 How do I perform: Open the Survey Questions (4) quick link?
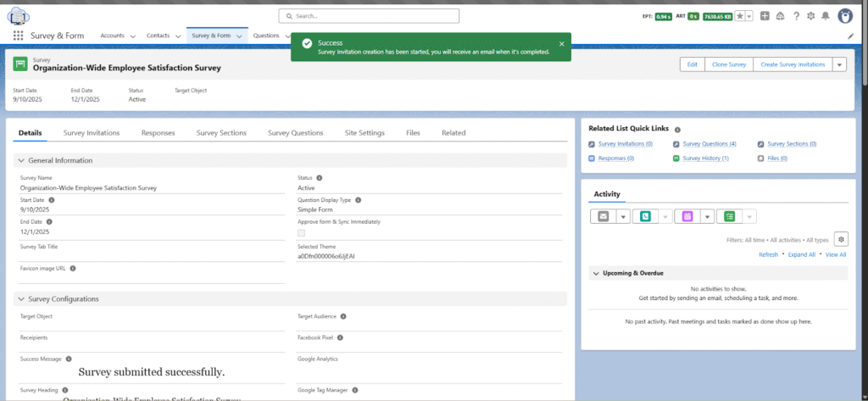(709, 144)
